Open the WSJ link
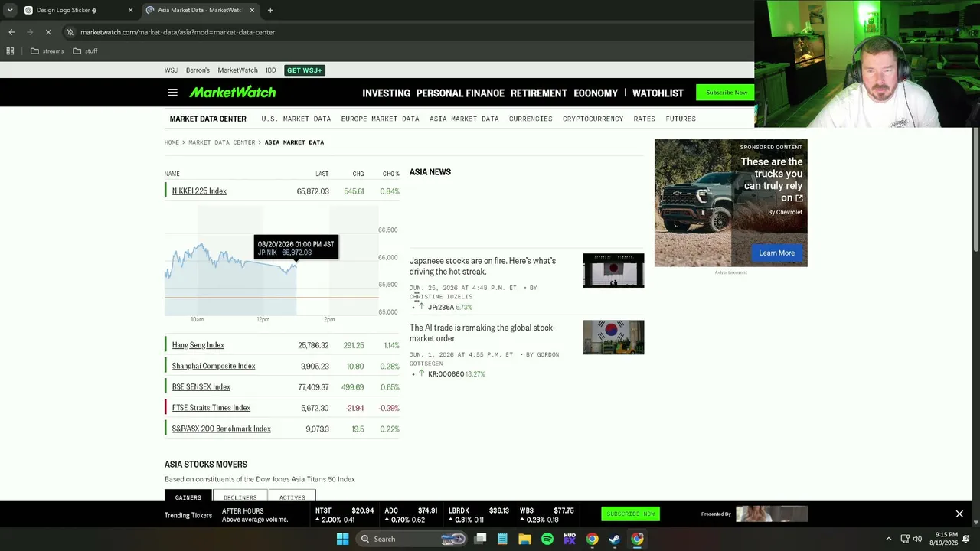Image resolution: width=980 pixels, height=551 pixels. pyautogui.click(x=171, y=70)
